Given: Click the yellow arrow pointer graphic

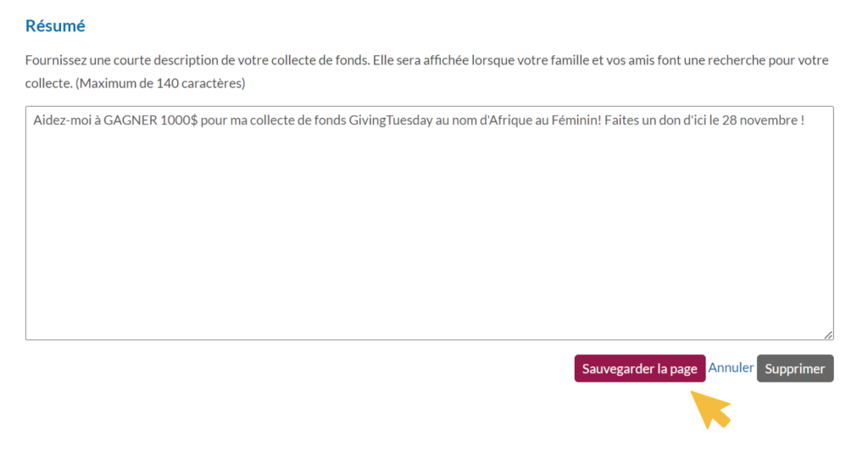Looking at the screenshot, I should (x=710, y=408).
